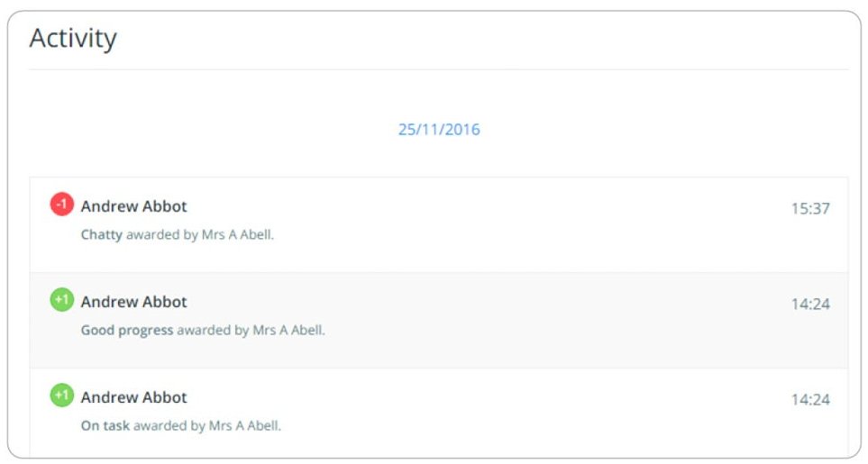Click the Chatty behaviour label
The height and width of the screenshot is (464, 868).
[101, 235]
